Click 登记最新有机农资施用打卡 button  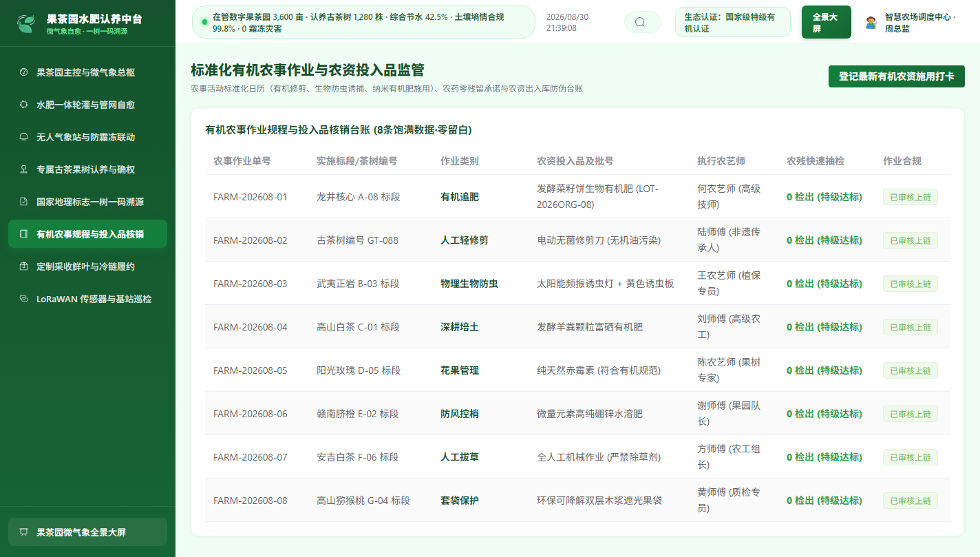[896, 76]
